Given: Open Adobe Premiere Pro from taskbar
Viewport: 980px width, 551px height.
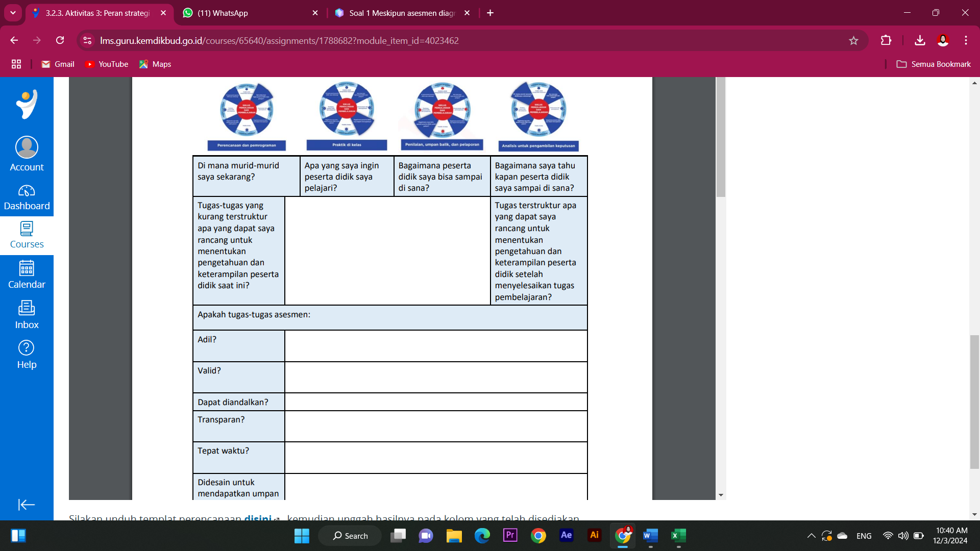Looking at the screenshot, I should (x=510, y=536).
